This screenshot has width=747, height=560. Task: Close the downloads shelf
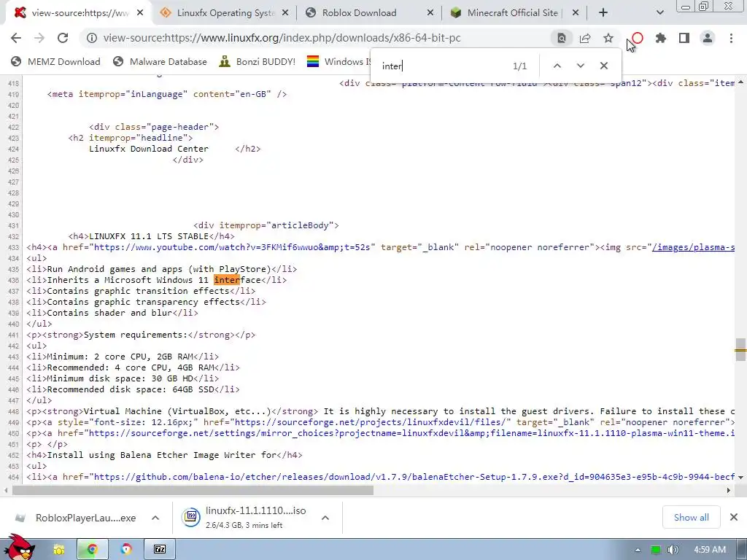click(x=734, y=517)
